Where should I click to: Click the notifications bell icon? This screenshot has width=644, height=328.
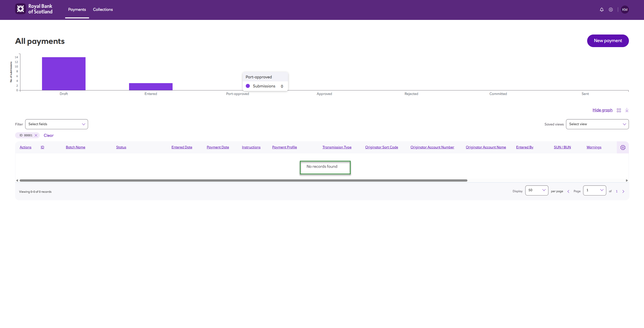tap(601, 10)
